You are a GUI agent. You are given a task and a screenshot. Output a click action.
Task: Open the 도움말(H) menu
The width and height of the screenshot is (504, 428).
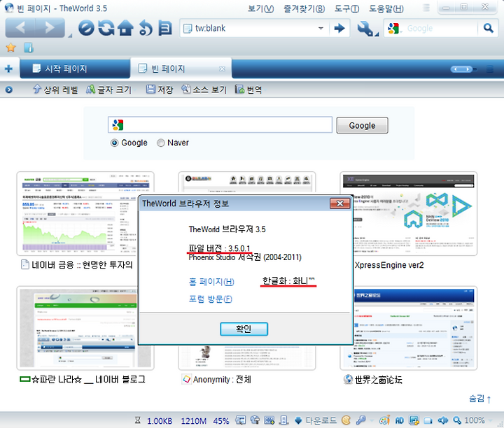[386, 8]
